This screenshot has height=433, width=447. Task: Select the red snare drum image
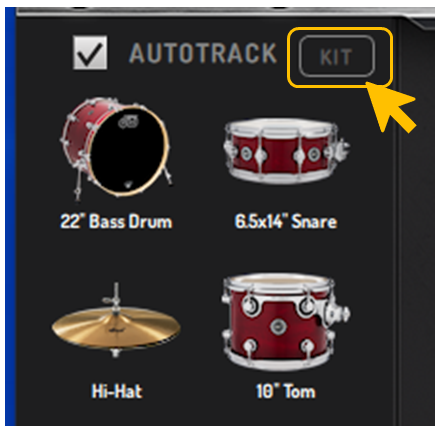(286, 151)
